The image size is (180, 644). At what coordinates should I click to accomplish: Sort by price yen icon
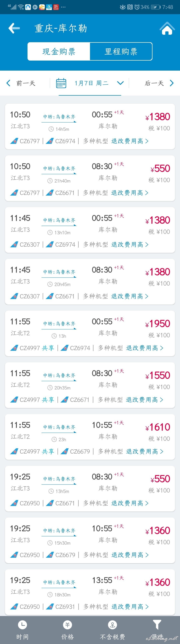click(x=67, y=625)
